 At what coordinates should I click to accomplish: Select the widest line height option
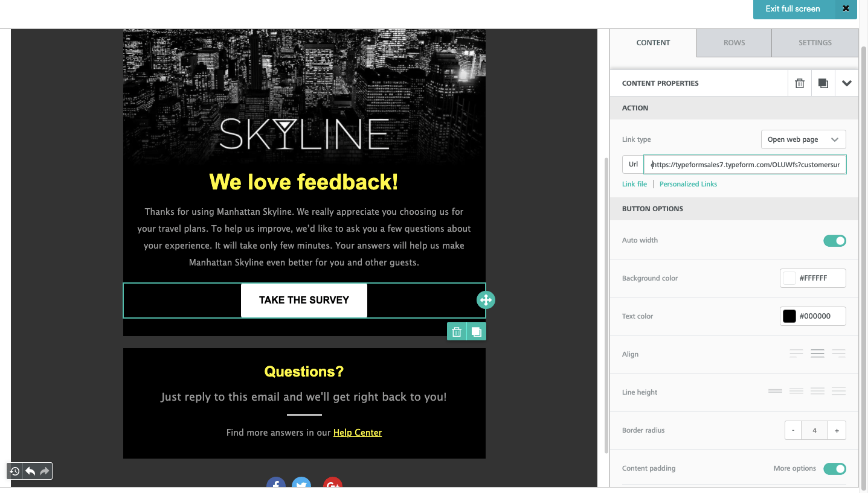[x=838, y=392]
